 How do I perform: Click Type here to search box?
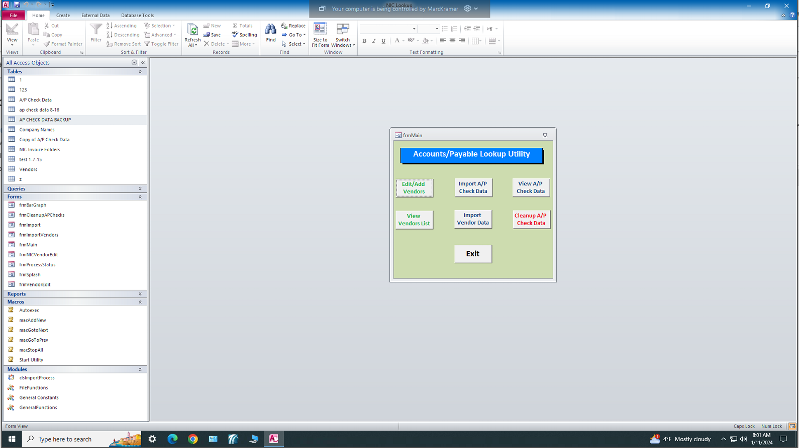(x=82, y=439)
